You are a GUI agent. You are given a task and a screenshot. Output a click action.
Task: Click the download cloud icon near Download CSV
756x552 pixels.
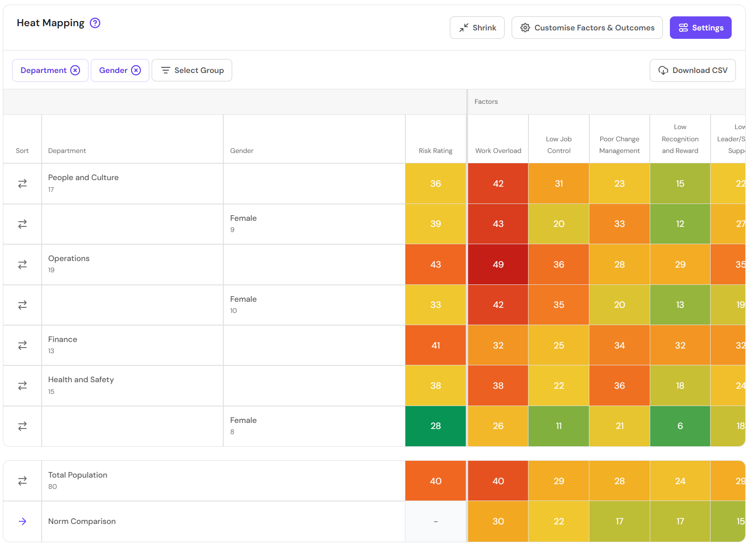[x=663, y=70]
